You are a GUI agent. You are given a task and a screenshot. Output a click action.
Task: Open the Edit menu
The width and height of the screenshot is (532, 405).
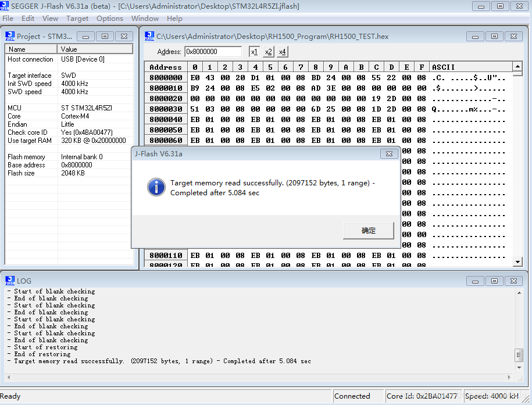click(28, 19)
